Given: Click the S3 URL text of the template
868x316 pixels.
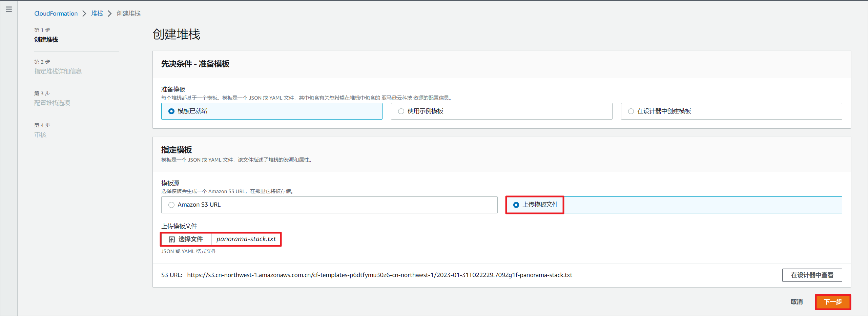Looking at the screenshot, I should click(379, 275).
